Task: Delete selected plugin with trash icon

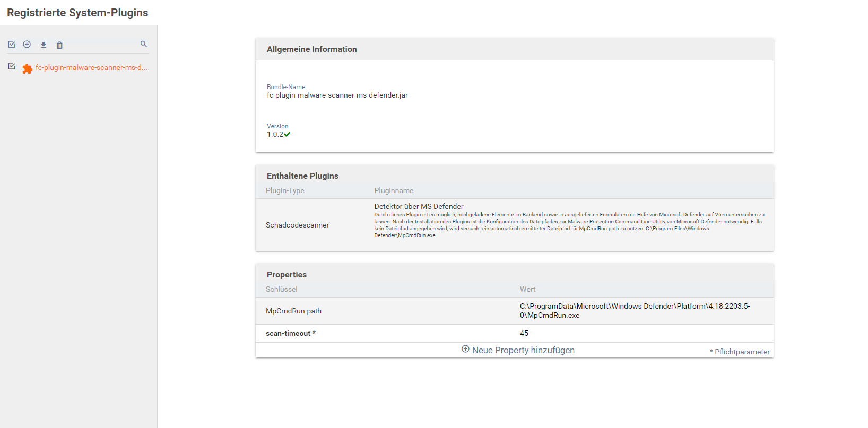Action: coord(59,45)
